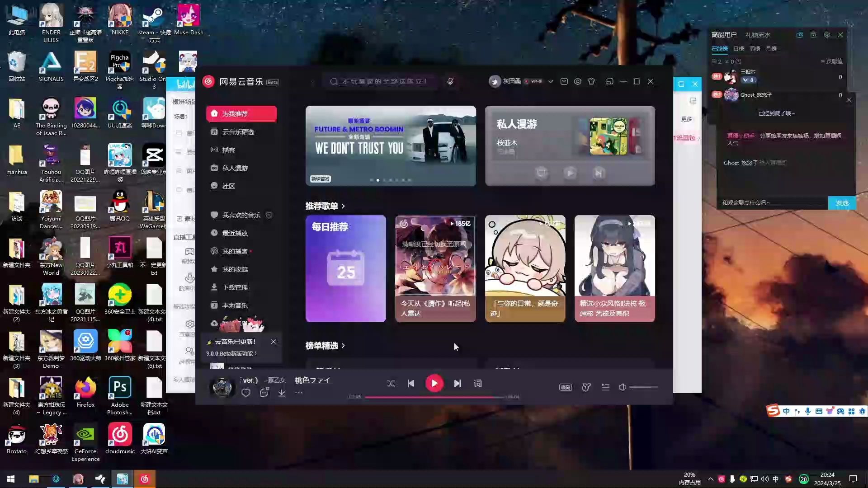
Task: Expand the user account dropdown arrow
Action: [x=550, y=81]
